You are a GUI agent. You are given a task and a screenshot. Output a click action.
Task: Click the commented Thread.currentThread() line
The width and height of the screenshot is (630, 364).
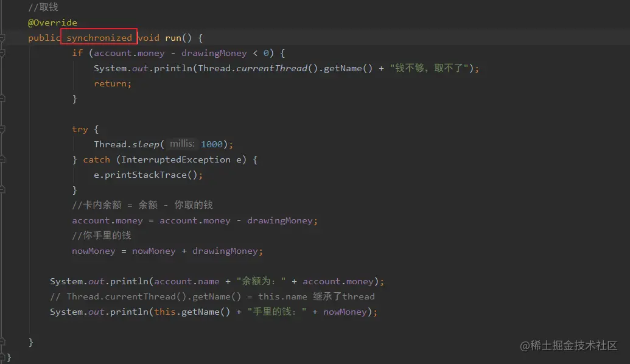[212, 296]
